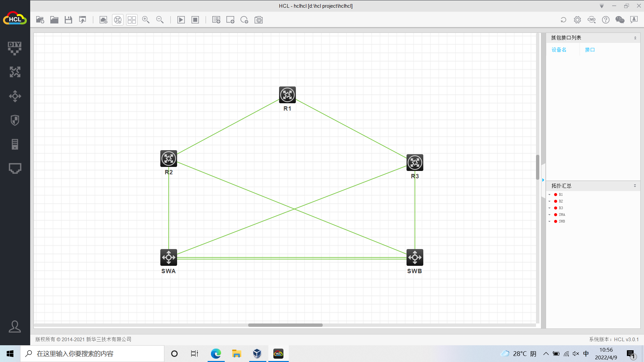Stop all devices with stop button
Image resolution: width=644 pixels, height=362 pixels.
pyautogui.click(x=195, y=20)
